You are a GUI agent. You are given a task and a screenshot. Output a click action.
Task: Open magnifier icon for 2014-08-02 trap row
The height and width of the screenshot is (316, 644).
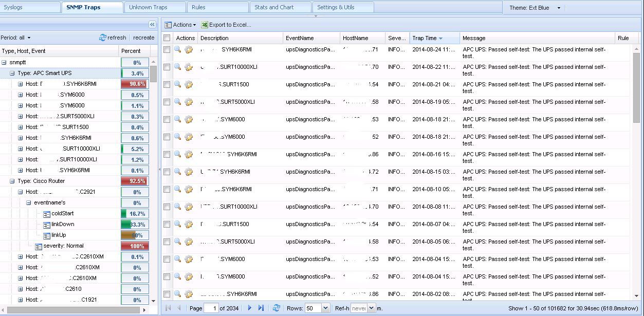tap(177, 294)
